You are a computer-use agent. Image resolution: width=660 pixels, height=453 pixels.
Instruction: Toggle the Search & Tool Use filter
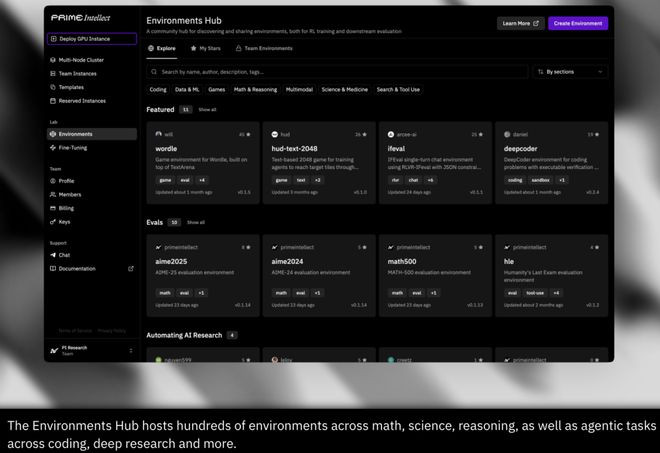point(398,90)
